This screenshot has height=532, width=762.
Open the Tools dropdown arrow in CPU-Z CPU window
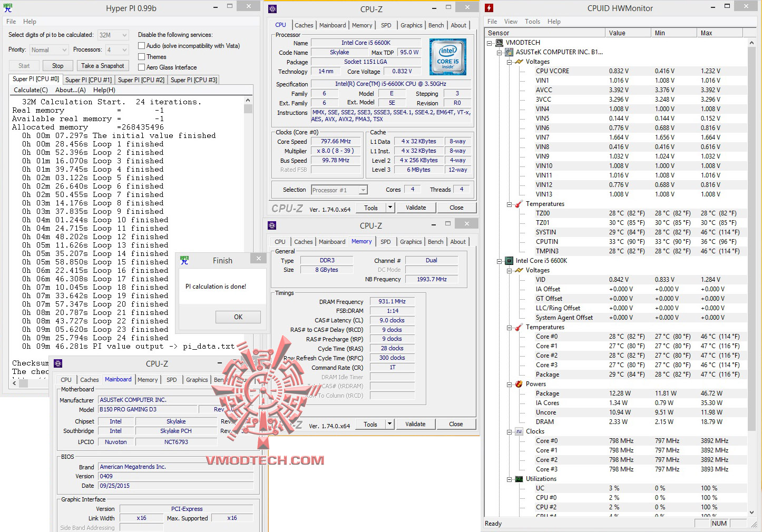390,208
